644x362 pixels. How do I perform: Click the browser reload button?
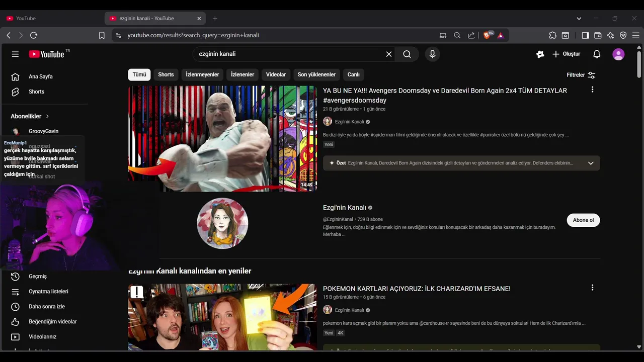34,35
